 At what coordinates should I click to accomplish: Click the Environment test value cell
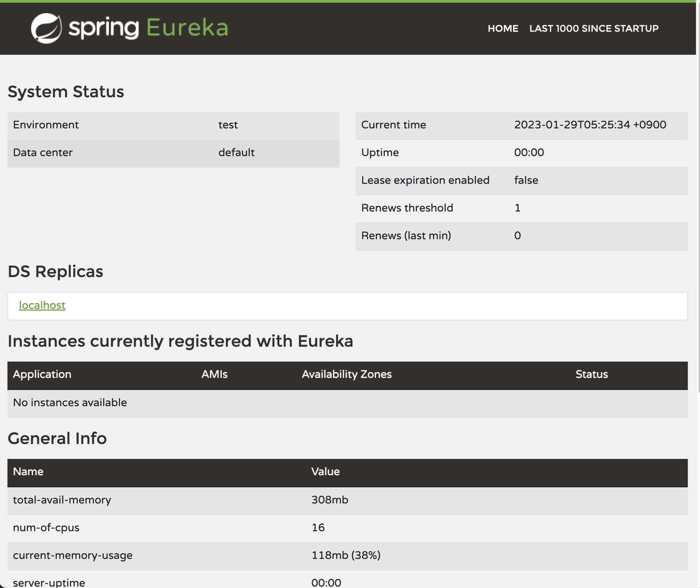pos(228,125)
